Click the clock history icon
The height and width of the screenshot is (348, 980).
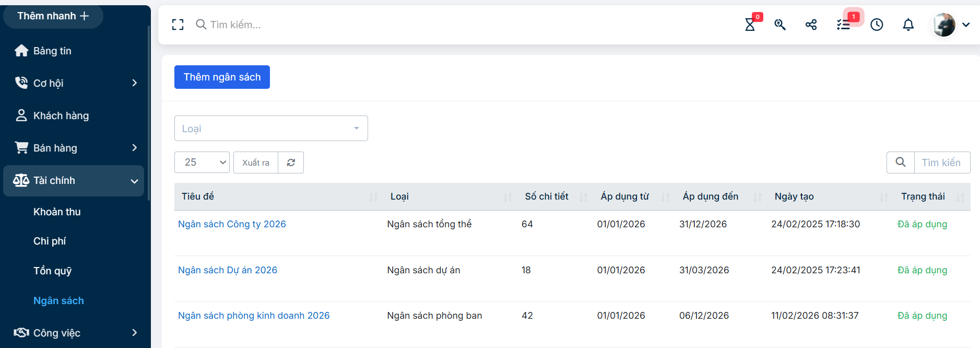click(x=877, y=25)
